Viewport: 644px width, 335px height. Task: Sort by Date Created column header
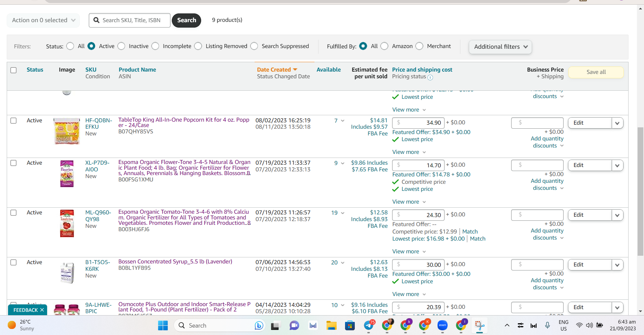point(277,70)
